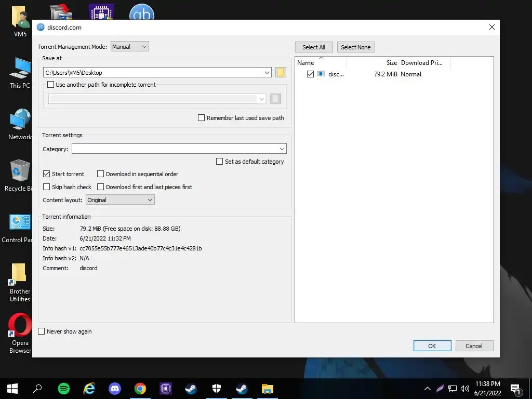Open the Torrent Management Mode dropdown
532x399 pixels.
[x=129, y=46]
